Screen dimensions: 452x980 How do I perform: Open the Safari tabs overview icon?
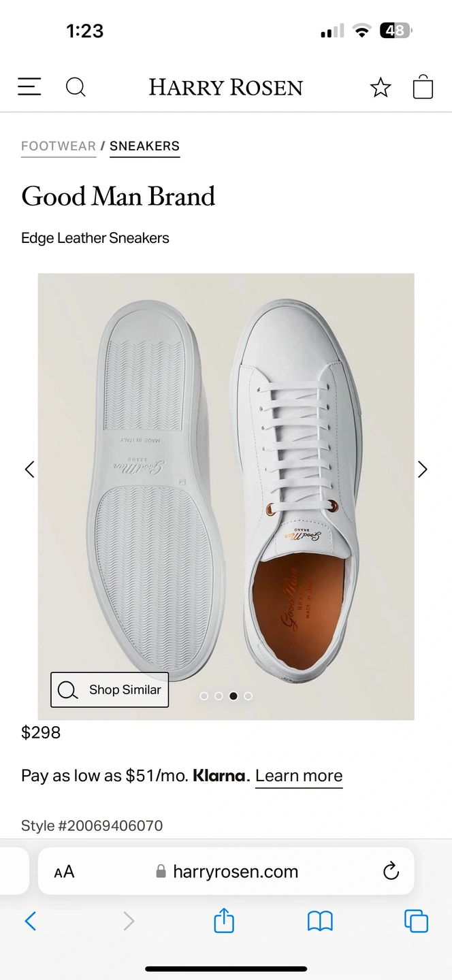416,921
